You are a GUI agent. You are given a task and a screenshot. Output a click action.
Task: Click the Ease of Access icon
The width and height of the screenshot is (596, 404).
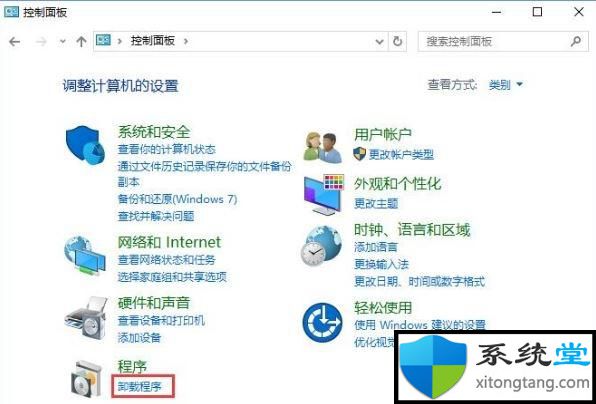pos(322,323)
